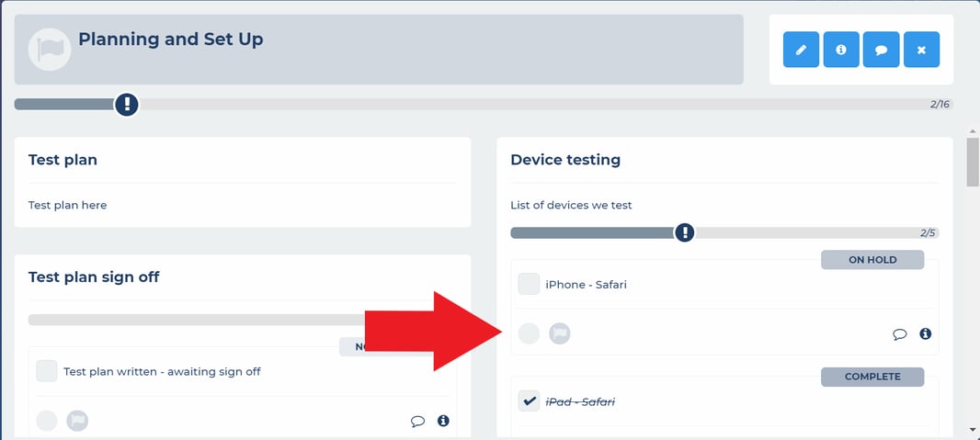This screenshot has height=440, width=980.
Task: Click the overall progress bar alert marker
Action: pos(127,104)
